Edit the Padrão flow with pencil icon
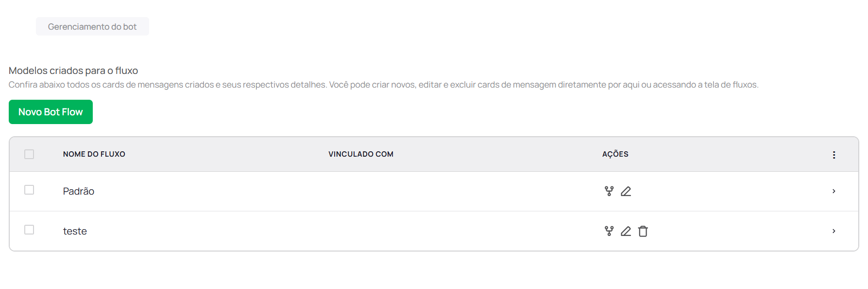 626,191
